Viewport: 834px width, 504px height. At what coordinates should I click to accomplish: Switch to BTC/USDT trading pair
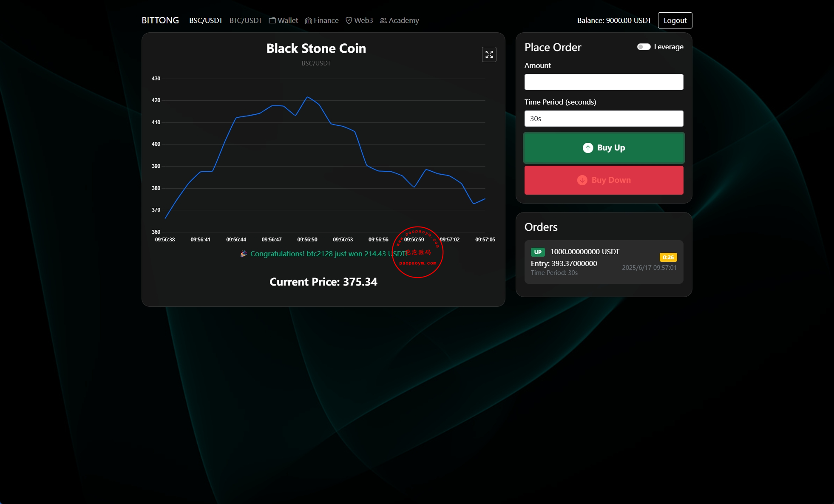[246, 20]
